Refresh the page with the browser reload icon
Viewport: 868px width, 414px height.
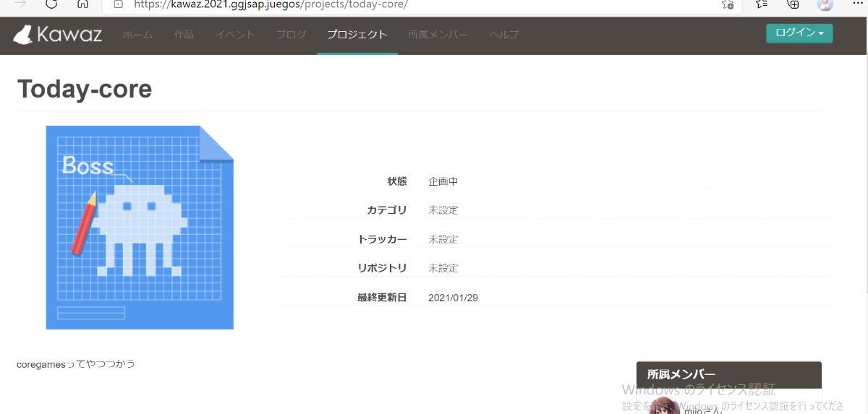[x=51, y=4]
